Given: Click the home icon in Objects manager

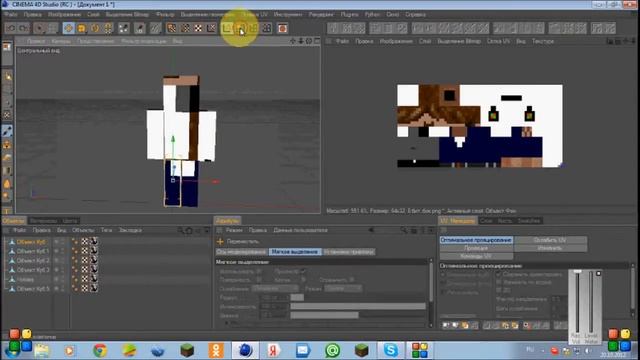Looking at the screenshot, I should (189, 231).
